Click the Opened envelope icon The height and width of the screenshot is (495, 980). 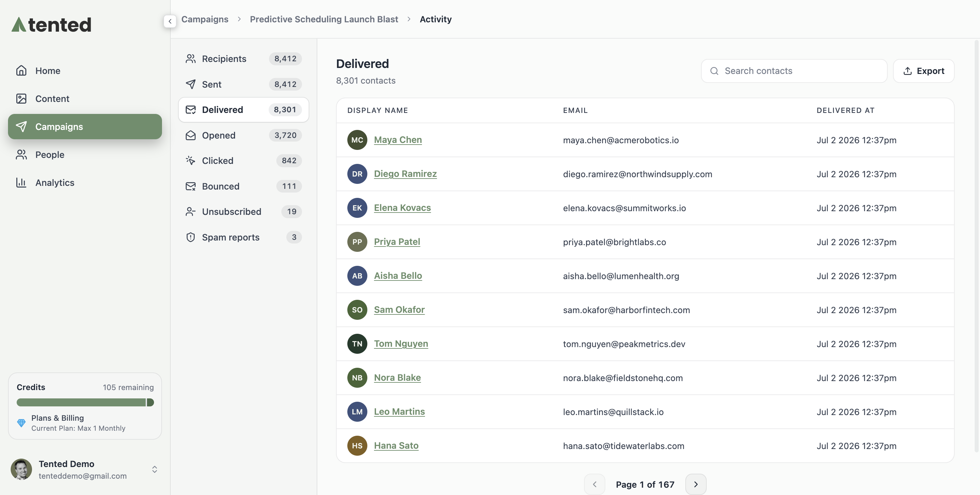[191, 135]
